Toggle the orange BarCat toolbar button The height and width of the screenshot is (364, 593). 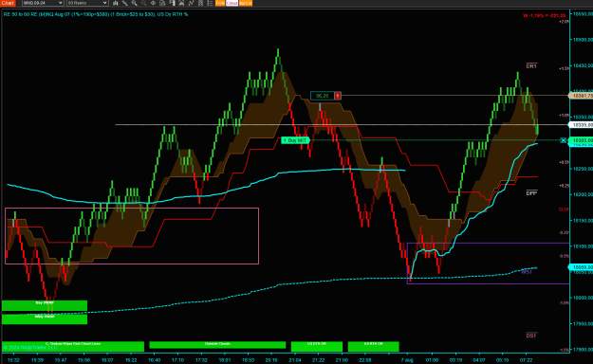pos(246,3)
